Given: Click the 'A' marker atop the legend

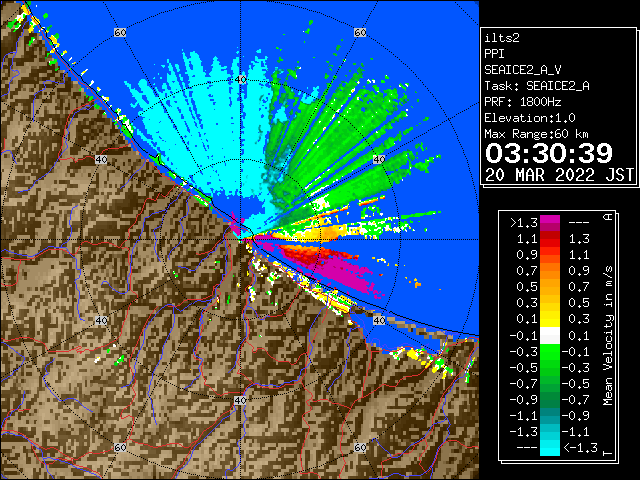Looking at the screenshot, I should (608, 217).
